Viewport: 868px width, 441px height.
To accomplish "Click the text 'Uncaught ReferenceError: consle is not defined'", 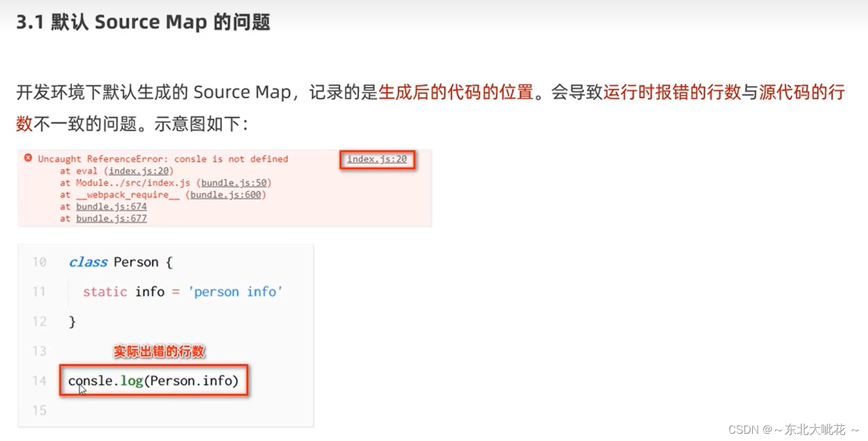I will pyautogui.click(x=163, y=159).
